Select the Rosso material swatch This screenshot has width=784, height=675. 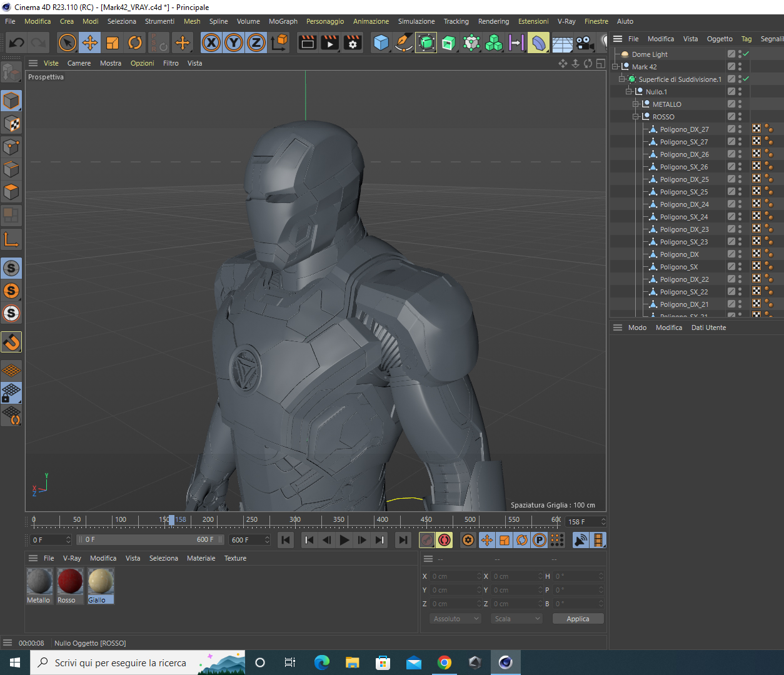70,581
